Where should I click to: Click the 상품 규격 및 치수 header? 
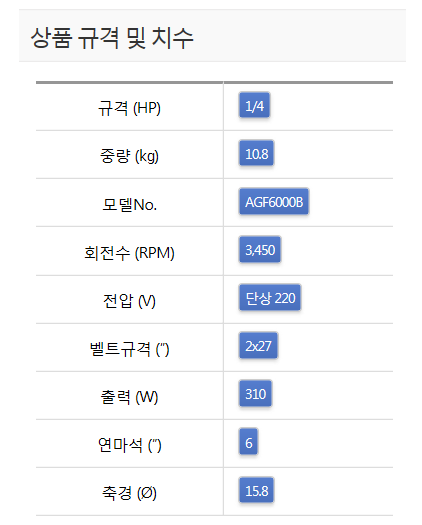(x=112, y=38)
